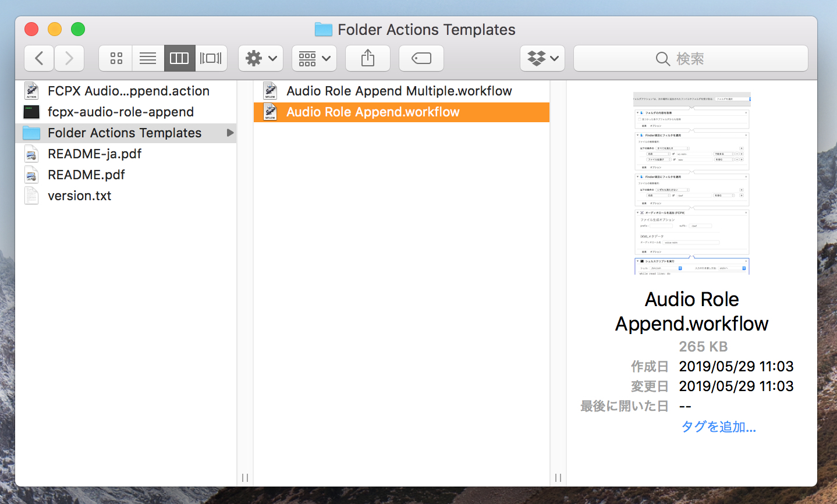Switch to list view
The image size is (837, 504).
point(148,58)
